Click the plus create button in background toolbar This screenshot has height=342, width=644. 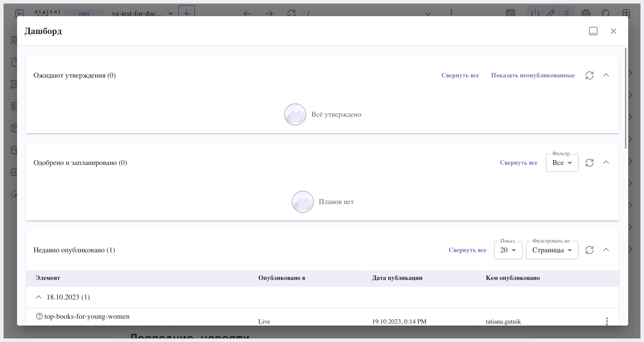point(187,12)
